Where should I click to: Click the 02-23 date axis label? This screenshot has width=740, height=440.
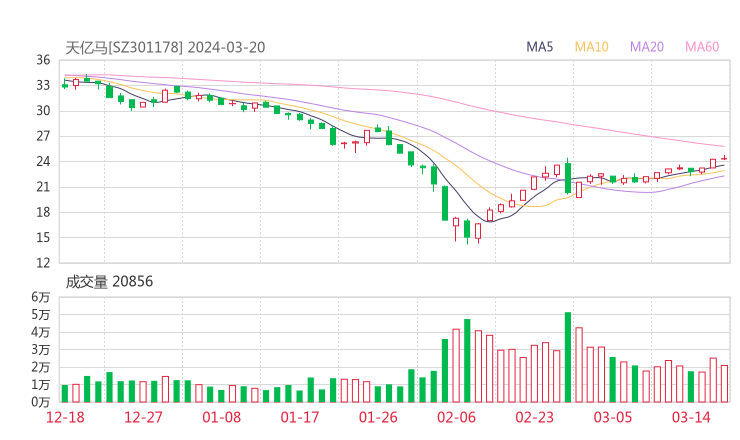tap(534, 417)
